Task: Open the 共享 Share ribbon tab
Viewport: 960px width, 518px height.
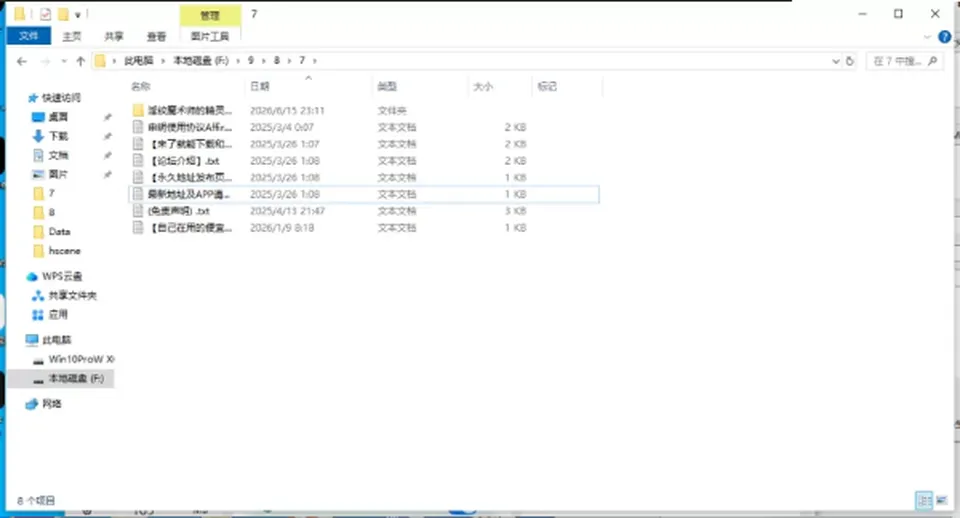Action: pyautogui.click(x=114, y=37)
